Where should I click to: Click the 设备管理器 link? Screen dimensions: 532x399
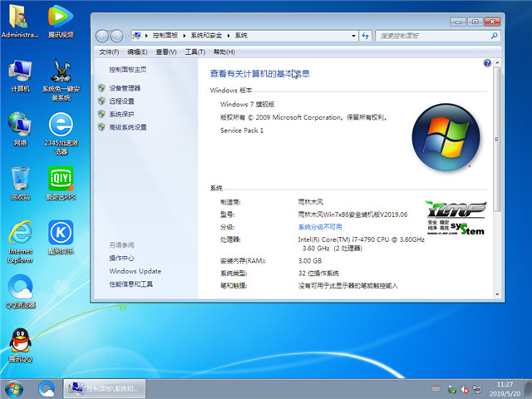pyautogui.click(x=125, y=87)
